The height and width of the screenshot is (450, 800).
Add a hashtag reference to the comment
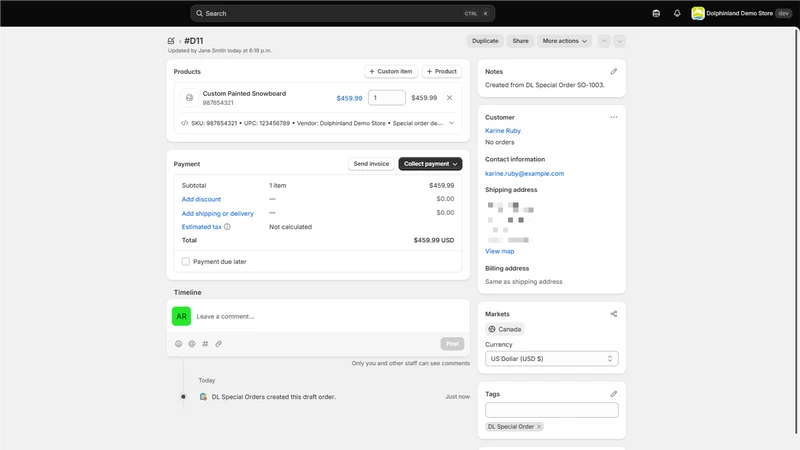(205, 344)
